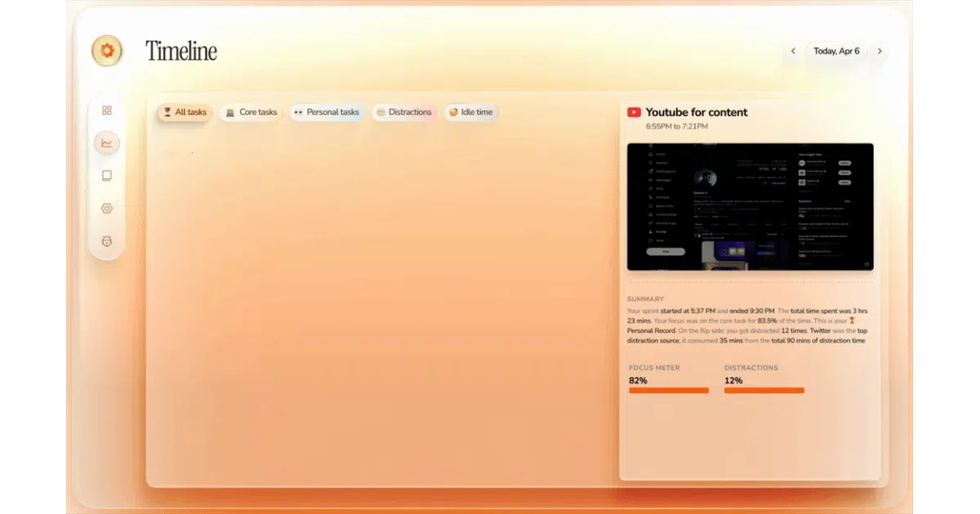Filter by Core tasks
Screen dimensions: 980x514
251,112
